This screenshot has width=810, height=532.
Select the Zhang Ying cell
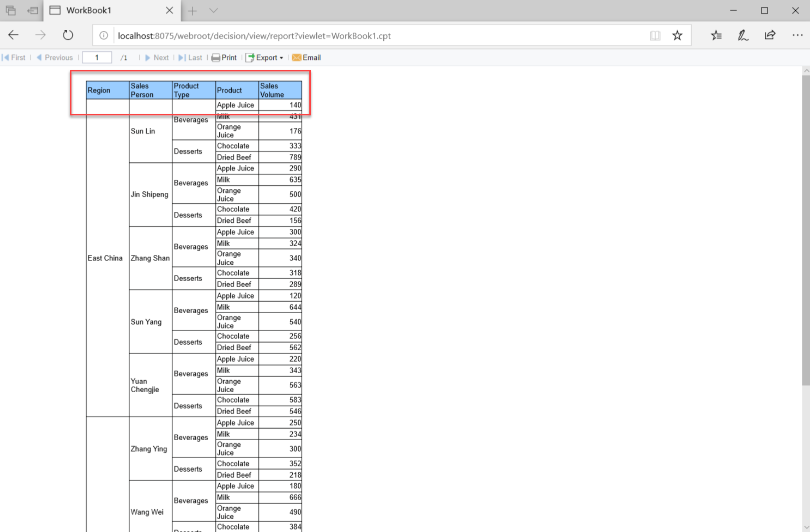coord(150,449)
